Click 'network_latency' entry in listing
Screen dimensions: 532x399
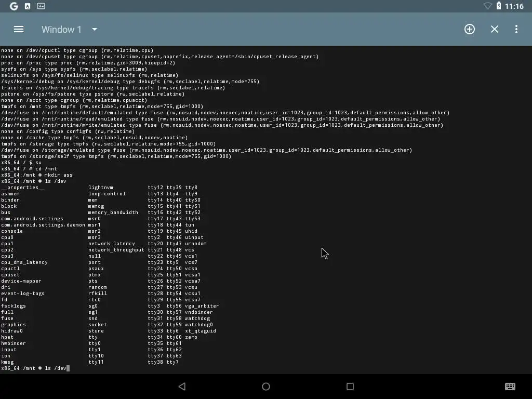point(112,244)
